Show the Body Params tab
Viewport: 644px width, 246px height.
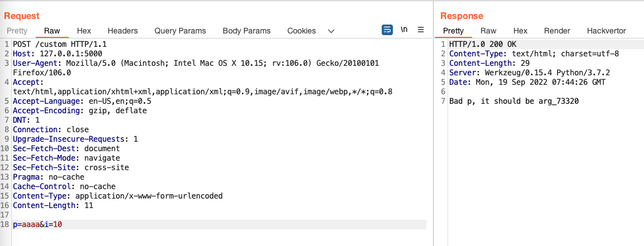[x=246, y=31]
